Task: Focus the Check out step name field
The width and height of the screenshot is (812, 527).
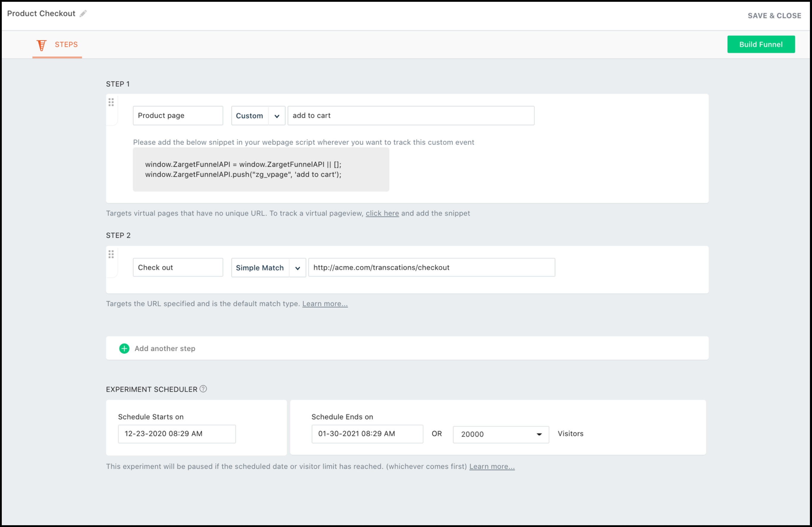Action: point(178,268)
